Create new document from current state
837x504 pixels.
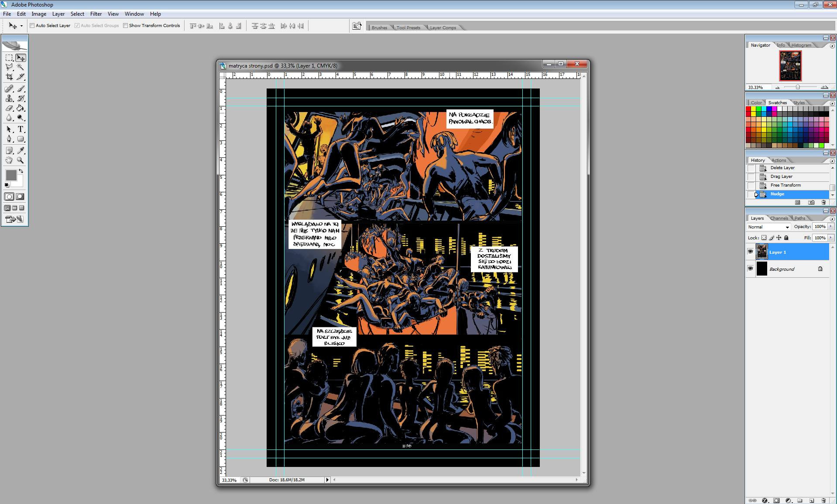[x=798, y=202]
